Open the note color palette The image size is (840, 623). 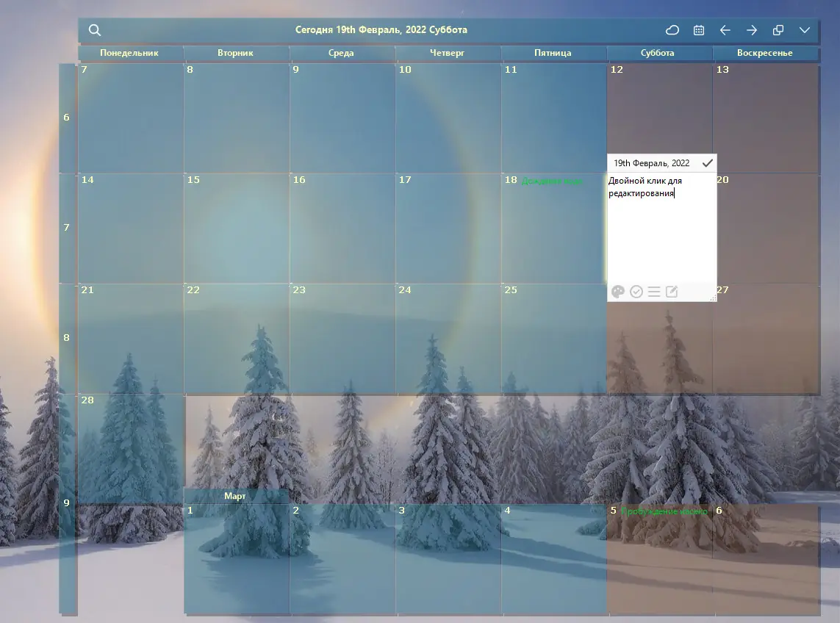(x=617, y=292)
